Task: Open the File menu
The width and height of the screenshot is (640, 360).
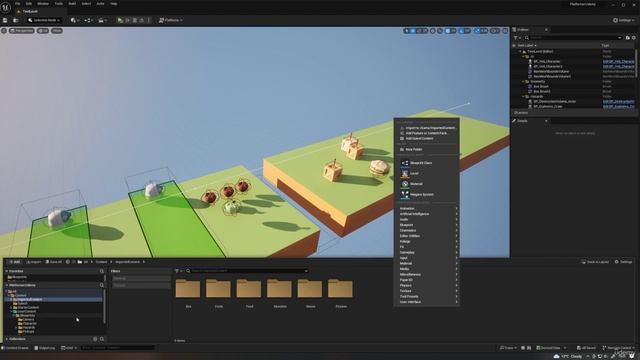Action: pos(18,4)
